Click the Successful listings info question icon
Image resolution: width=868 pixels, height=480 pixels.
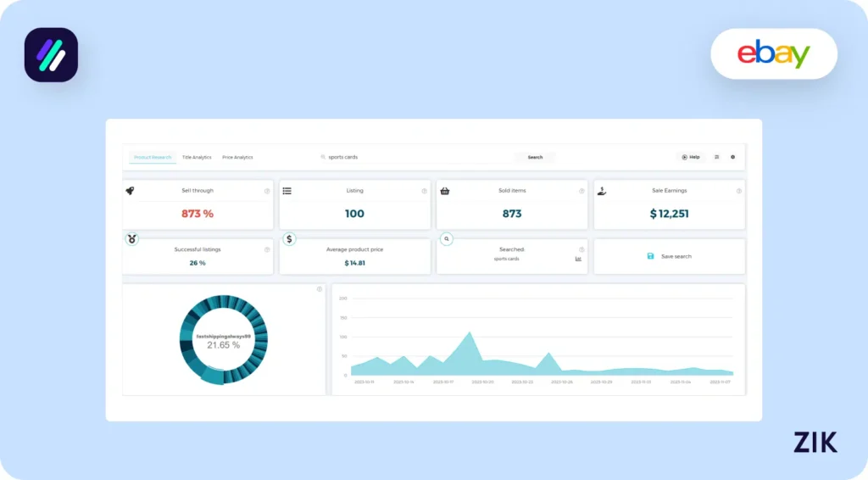267,249
